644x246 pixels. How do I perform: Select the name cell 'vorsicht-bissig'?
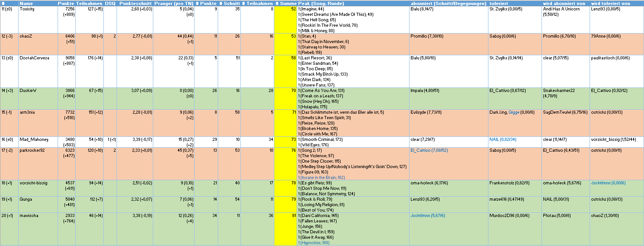(38, 188)
